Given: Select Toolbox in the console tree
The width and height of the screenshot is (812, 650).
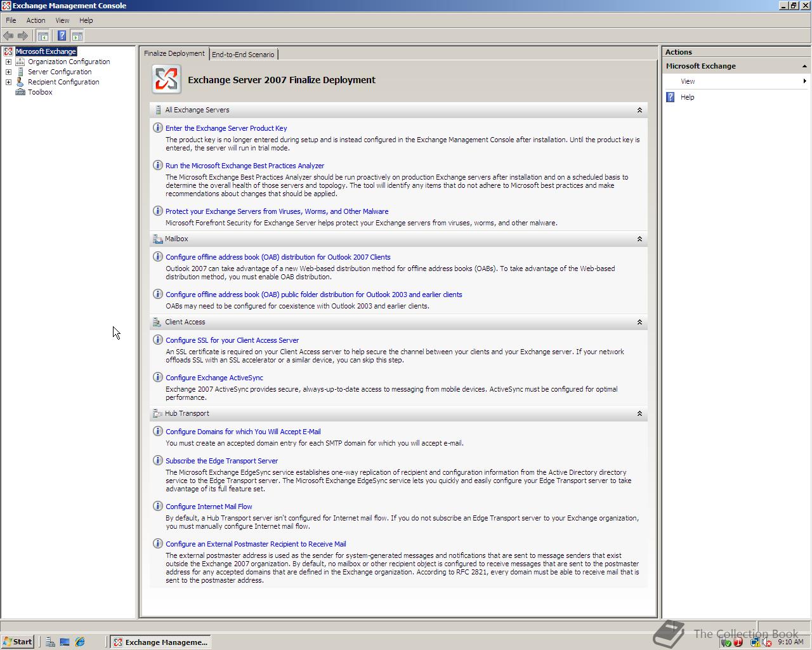Looking at the screenshot, I should click(40, 92).
